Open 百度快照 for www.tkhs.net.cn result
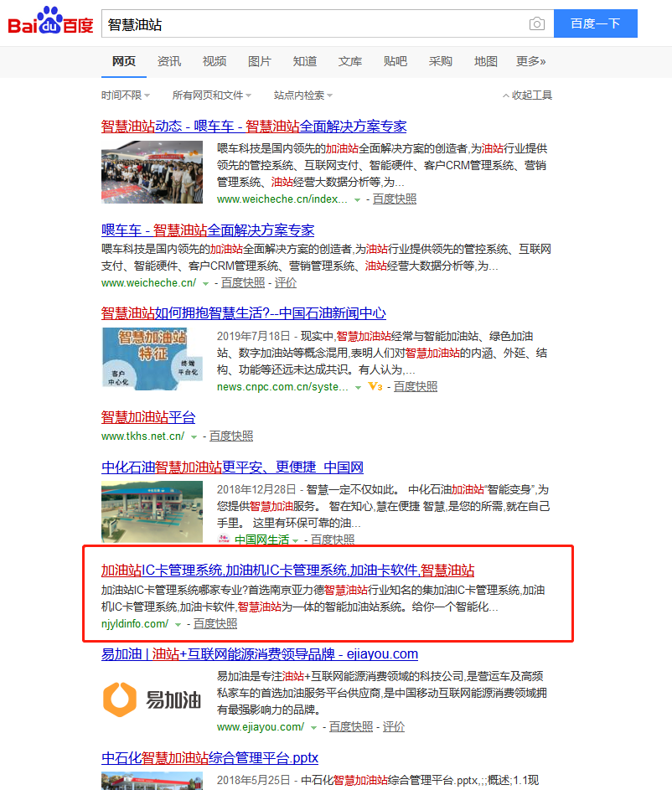This screenshot has width=672, height=790. (230, 436)
